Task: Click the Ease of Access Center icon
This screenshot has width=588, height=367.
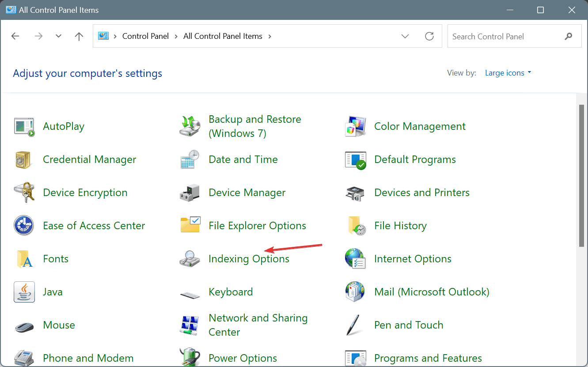Action: [x=24, y=226]
